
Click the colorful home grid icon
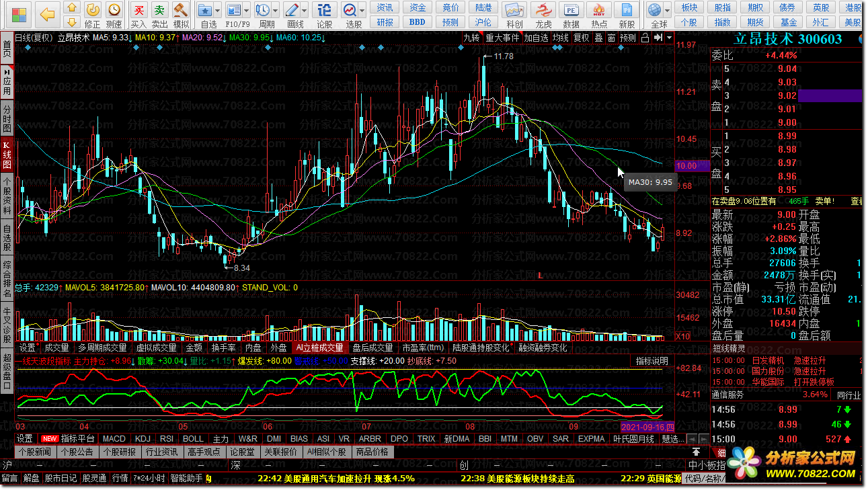[18, 13]
